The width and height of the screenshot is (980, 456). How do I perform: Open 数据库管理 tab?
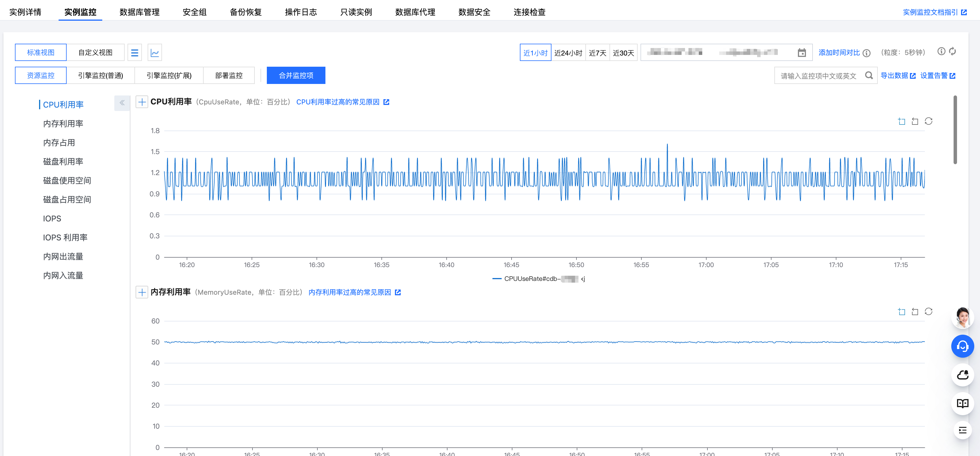[139, 12]
